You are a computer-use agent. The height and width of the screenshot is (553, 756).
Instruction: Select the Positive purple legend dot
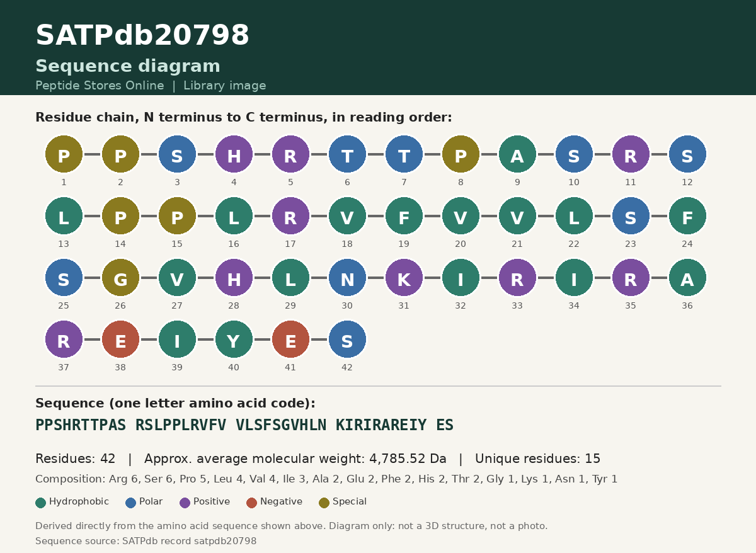(185, 503)
